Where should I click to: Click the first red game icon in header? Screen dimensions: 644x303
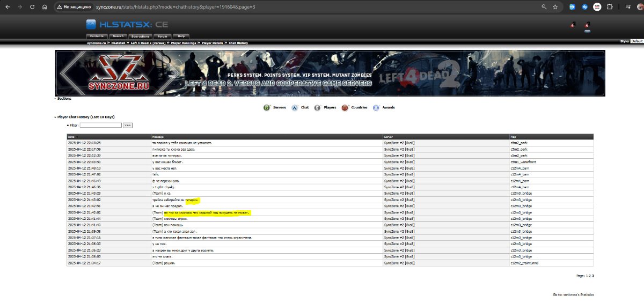(x=573, y=25)
